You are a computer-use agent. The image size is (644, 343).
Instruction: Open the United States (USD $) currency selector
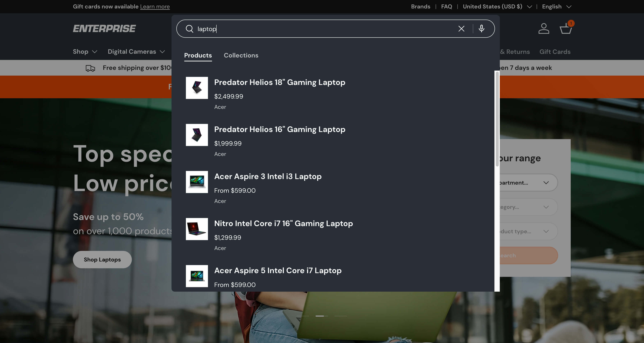point(497,6)
